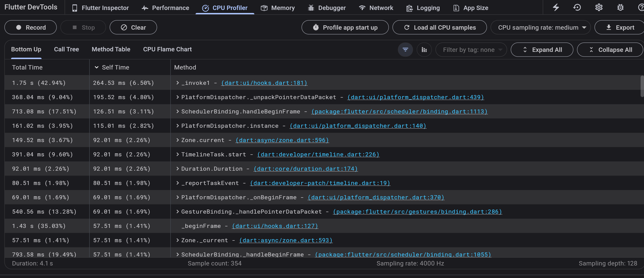Sort by Self Time column header
644x278 pixels.
115,67
